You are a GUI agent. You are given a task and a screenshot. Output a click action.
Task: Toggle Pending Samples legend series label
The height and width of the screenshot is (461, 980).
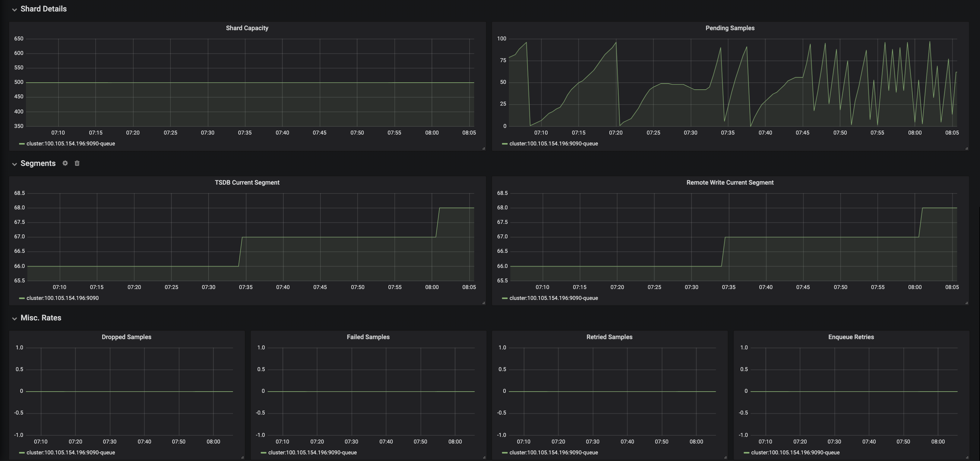[554, 144]
